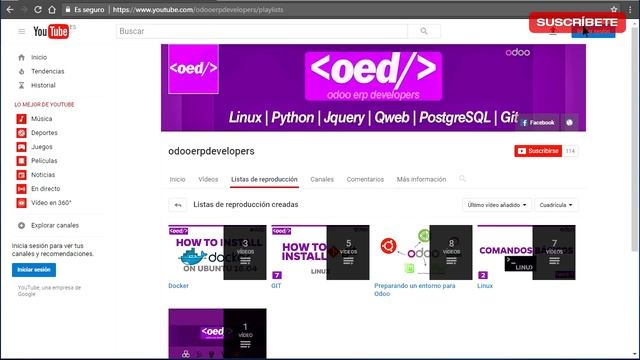
Task: Click the SUSCRÍBETE overlay button
Action: [577, 22]
